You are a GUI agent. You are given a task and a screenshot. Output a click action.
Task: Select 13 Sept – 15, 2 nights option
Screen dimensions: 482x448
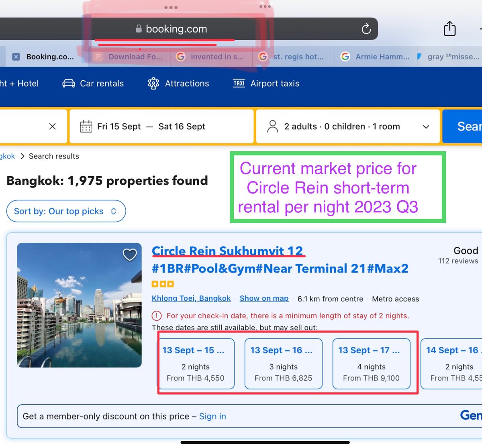pyautogui.click(x=196, y=364)
